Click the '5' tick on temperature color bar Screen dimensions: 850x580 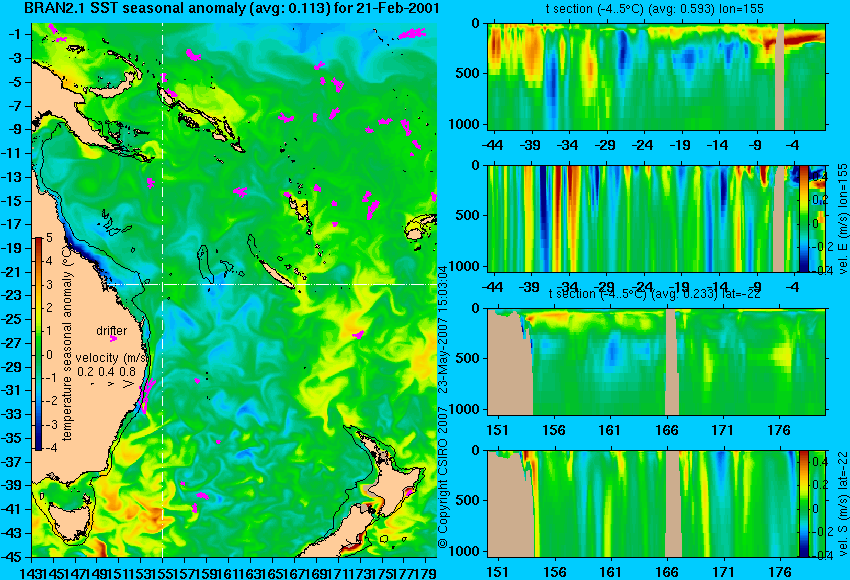tap(49, 237)
